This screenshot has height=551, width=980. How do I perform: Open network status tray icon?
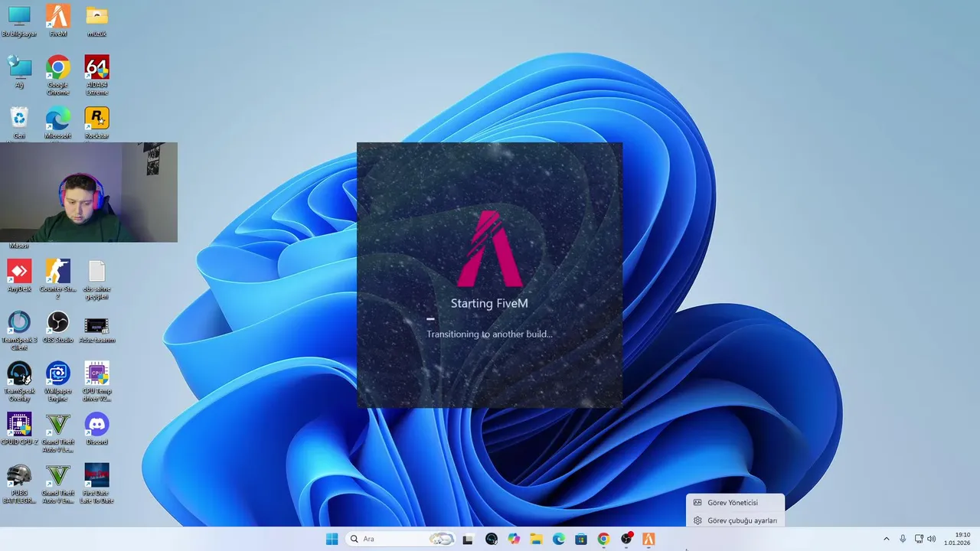pos(919,539)
